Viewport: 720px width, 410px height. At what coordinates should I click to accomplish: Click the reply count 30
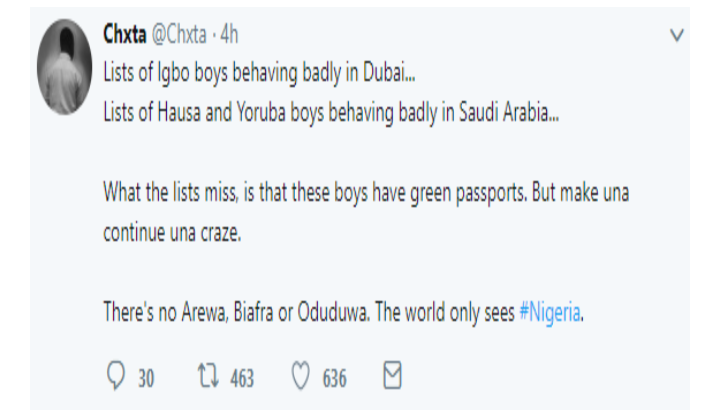tap(146, 378)
